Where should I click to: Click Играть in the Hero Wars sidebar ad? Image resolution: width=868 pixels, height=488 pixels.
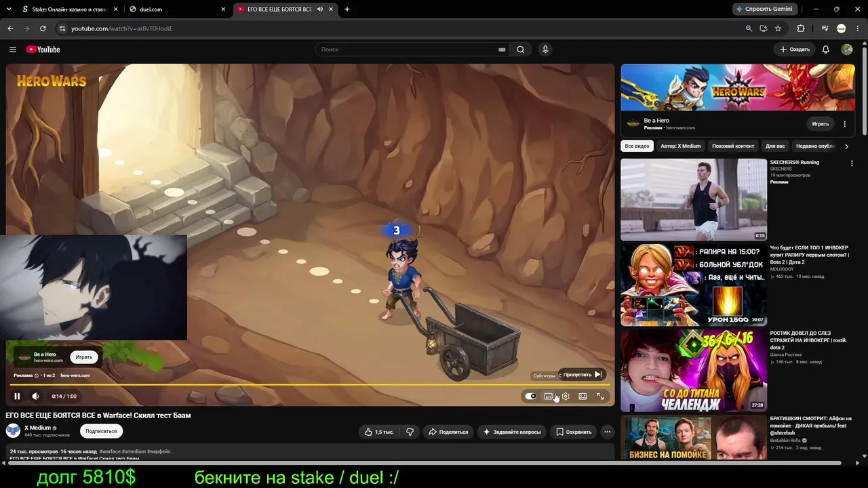coord(821,124)
